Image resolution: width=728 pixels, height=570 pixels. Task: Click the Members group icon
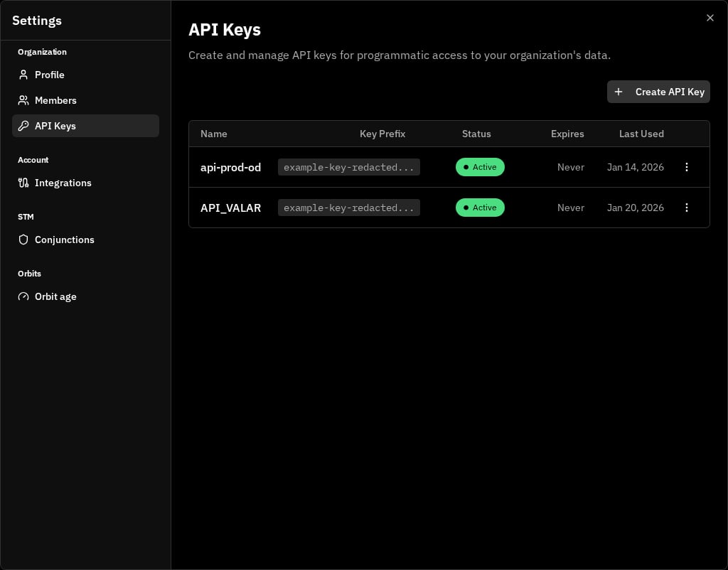click(23, 100)
